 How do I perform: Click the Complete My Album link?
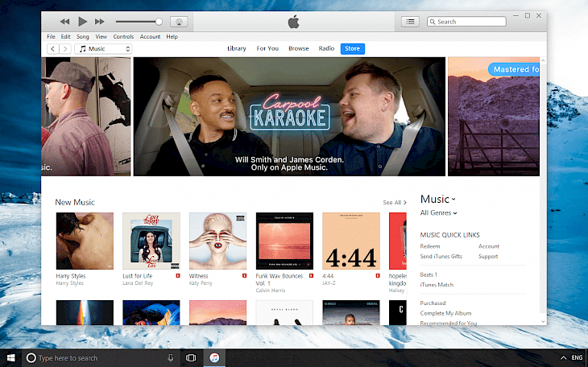point(445,313)
